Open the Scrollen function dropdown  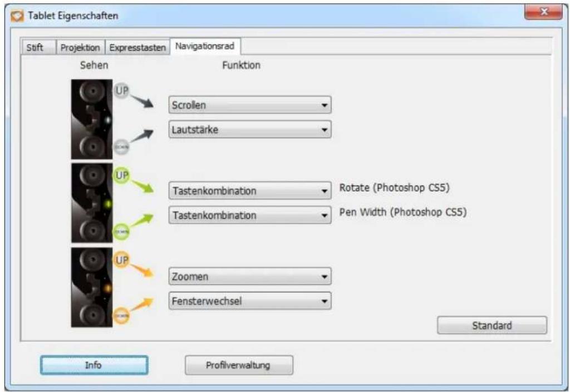click(250, 105)
